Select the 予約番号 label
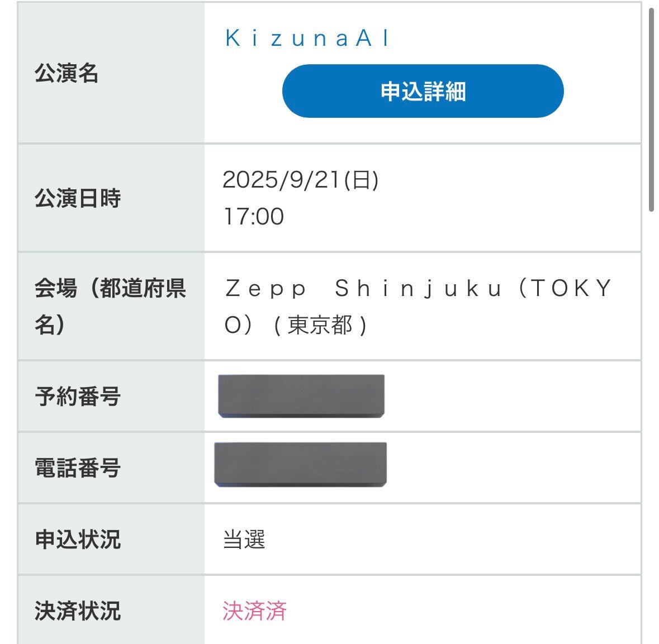 pyautogui.click(x=78, y=396)
